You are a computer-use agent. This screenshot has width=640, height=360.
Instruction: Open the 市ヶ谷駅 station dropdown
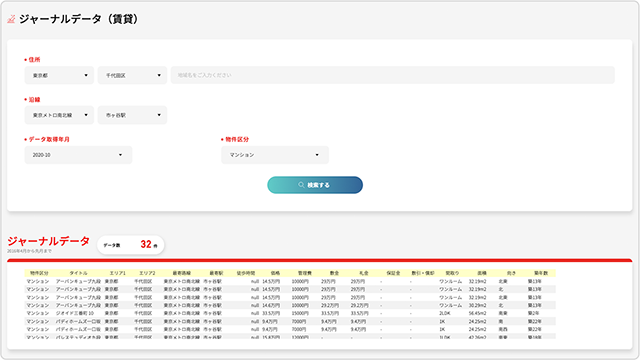[x=132, y=115]
